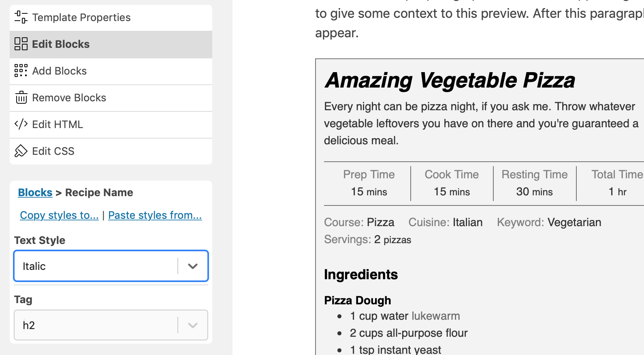Select the Add Blocks menu entry
644x355 pixels.
[x=60, y=71]
